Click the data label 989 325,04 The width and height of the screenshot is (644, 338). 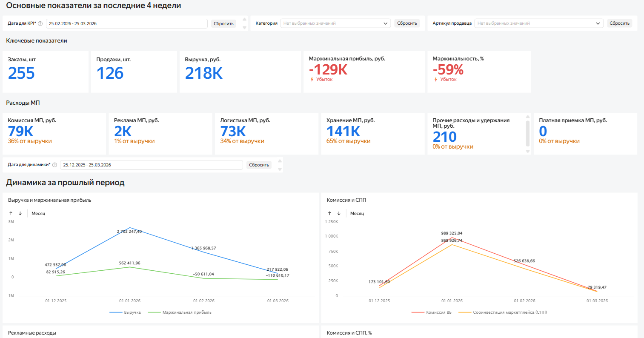pyautogui.click(x=452, y=233)
